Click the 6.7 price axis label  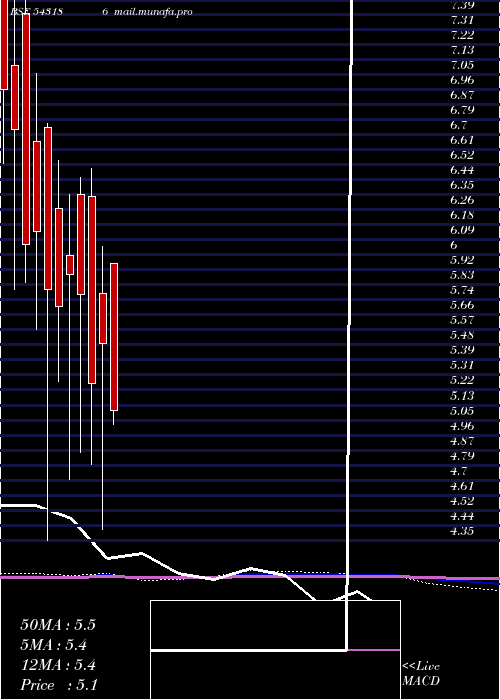(459, 125)
